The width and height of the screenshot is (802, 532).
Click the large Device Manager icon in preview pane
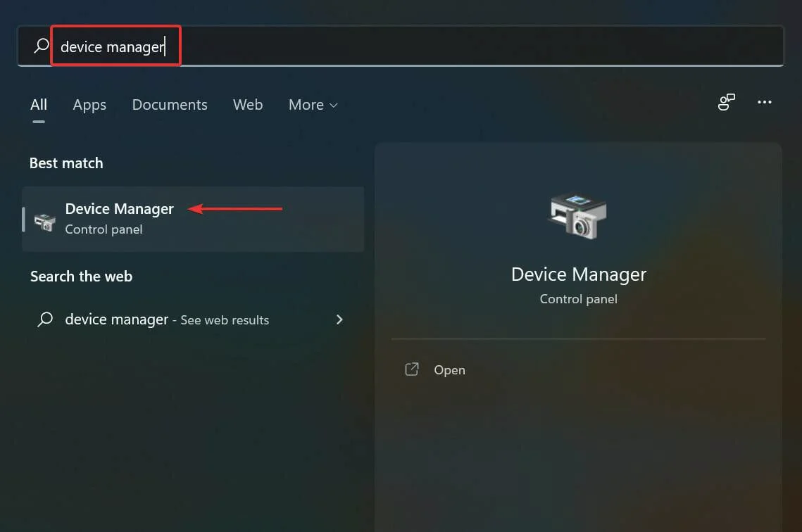(x=578, y=215)
